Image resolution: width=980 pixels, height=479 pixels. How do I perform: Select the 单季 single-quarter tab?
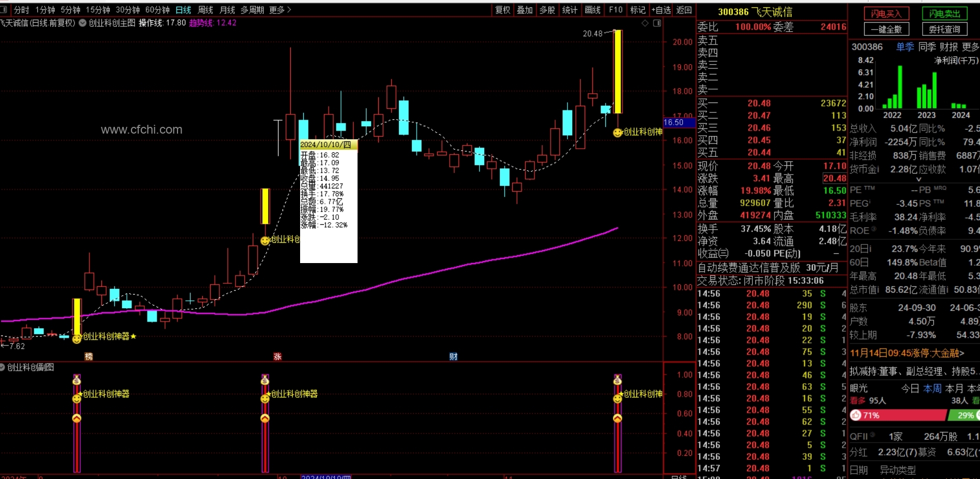tap(905, 47)
